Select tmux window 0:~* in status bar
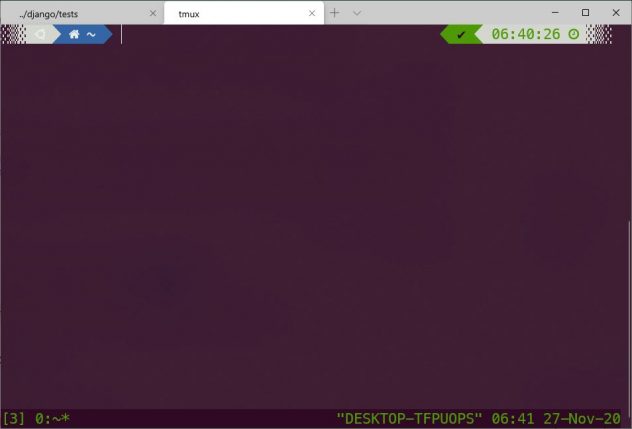The width and height of the screenshot is (632, 429). [52, 419]
